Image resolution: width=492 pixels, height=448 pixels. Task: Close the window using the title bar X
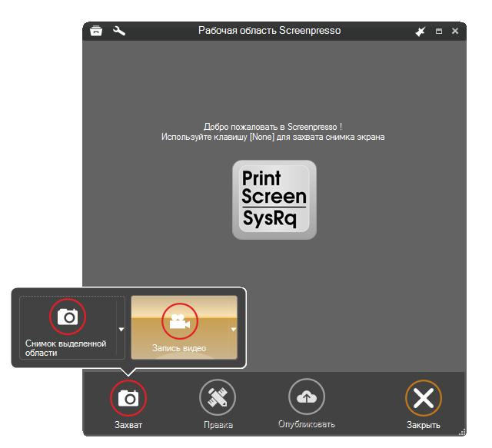(455, 31)
